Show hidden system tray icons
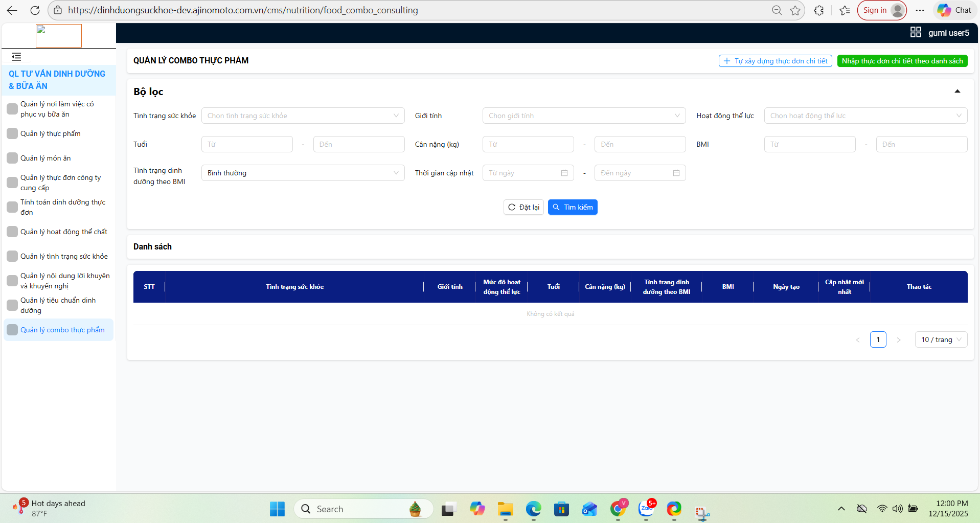The image size is (980, 523). click(x=841, y=508)
